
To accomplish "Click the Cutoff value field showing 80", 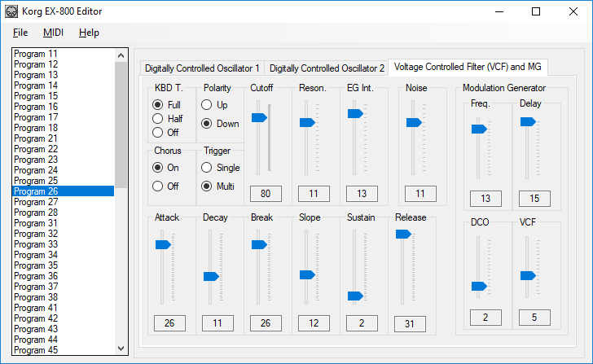I will (266, 194).
